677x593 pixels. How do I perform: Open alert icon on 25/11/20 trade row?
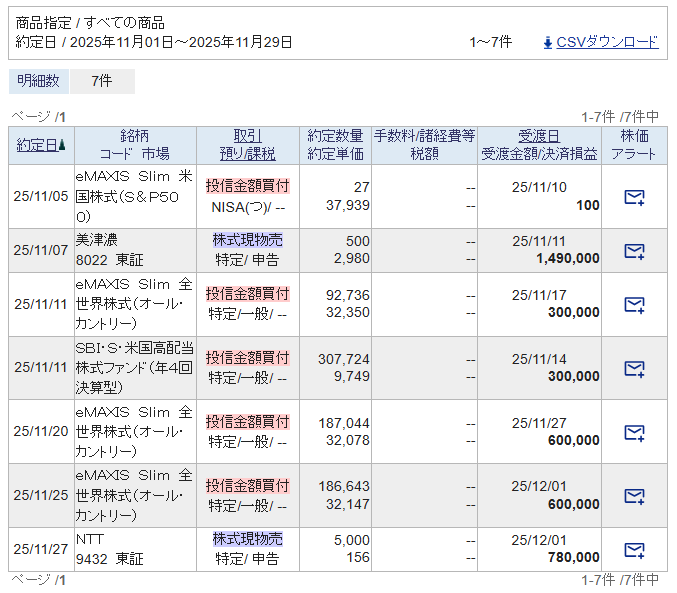point(634,432)
